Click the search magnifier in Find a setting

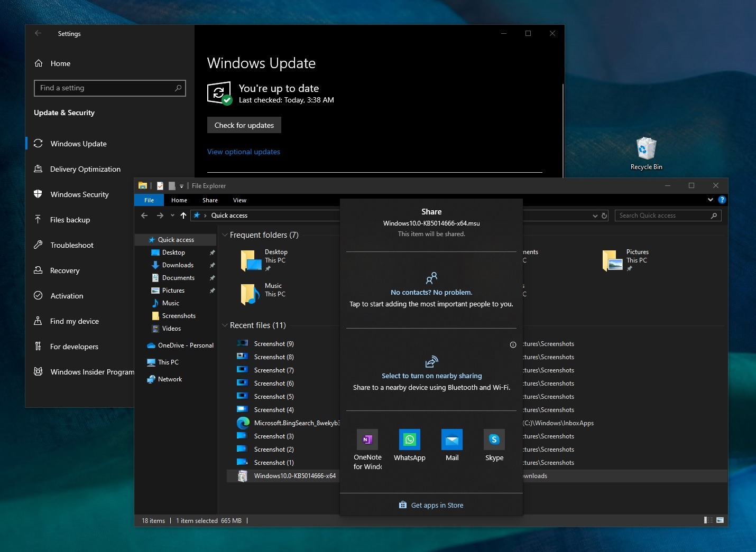[179, 88]
